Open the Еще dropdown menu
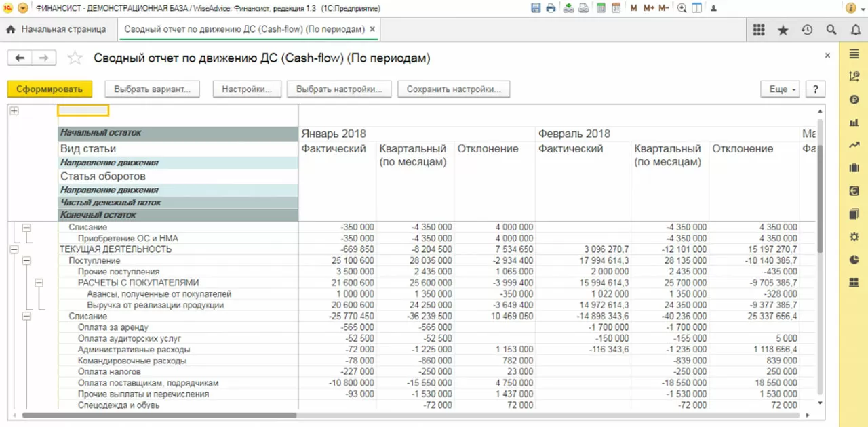Image resolution: width=868 pixels, height=427 pixels. coord(781,89)
